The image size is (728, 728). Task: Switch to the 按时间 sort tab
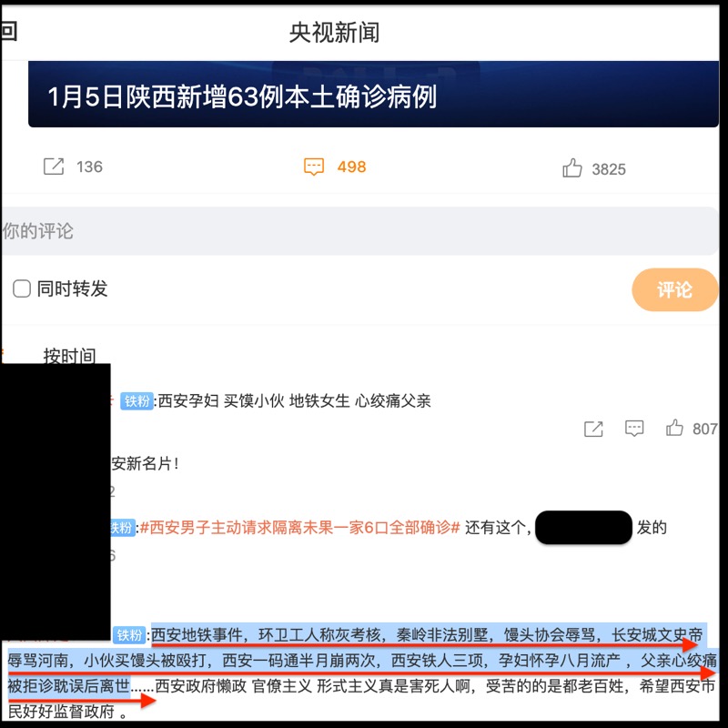(70, 357)
